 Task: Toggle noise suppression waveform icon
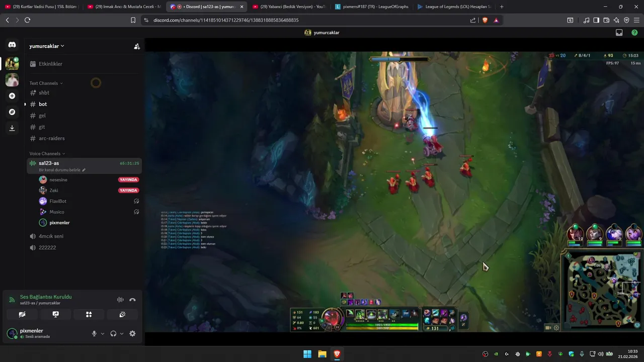tap(120, 300)
